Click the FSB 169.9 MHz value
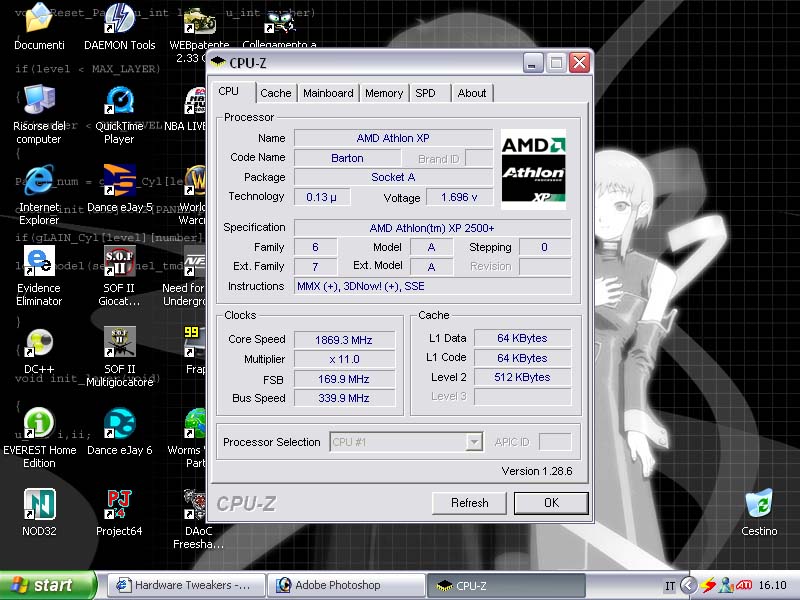Screen dimensions: 800x600 pyautogui.click(x=344, y=379)
